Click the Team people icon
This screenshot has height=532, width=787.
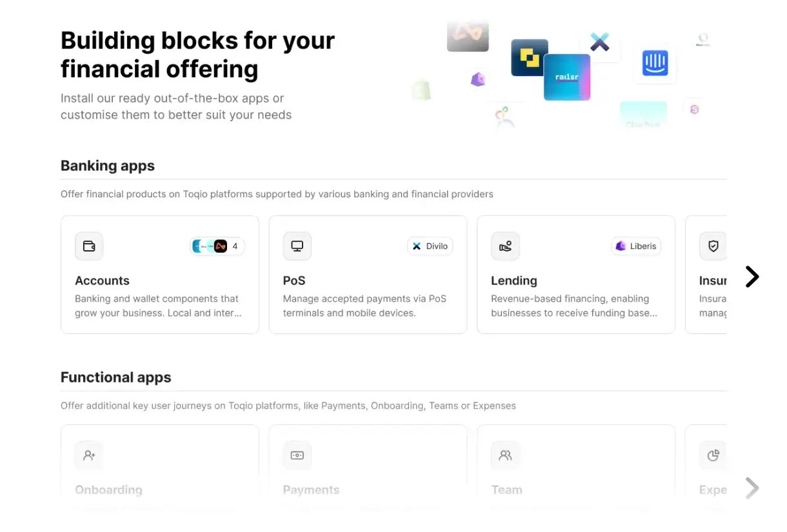coord(505,455)
